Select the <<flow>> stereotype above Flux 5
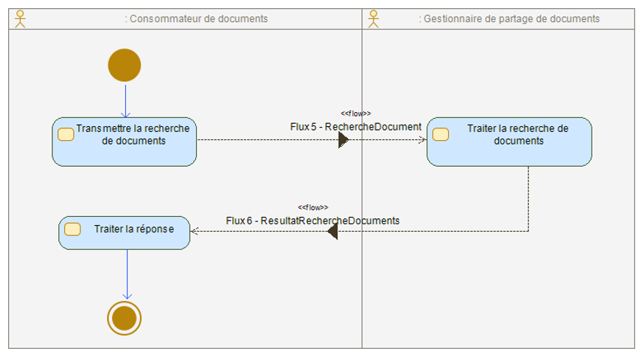 356,114
